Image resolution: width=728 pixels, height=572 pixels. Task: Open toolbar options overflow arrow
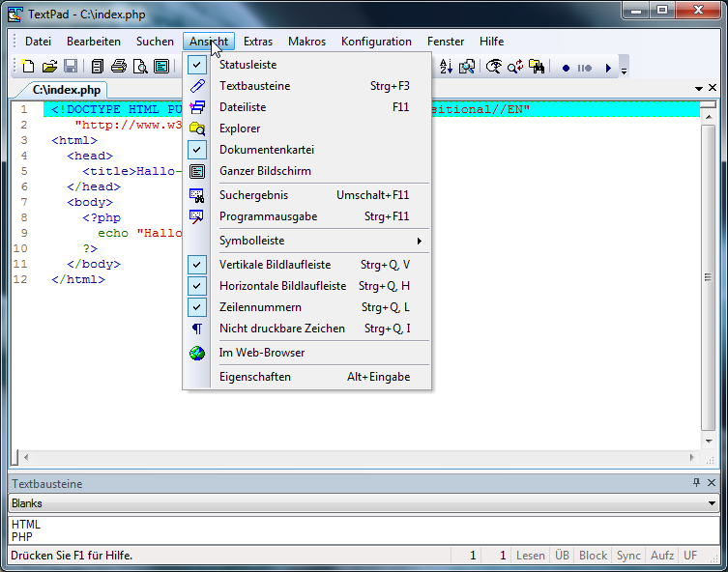point(624,69)
